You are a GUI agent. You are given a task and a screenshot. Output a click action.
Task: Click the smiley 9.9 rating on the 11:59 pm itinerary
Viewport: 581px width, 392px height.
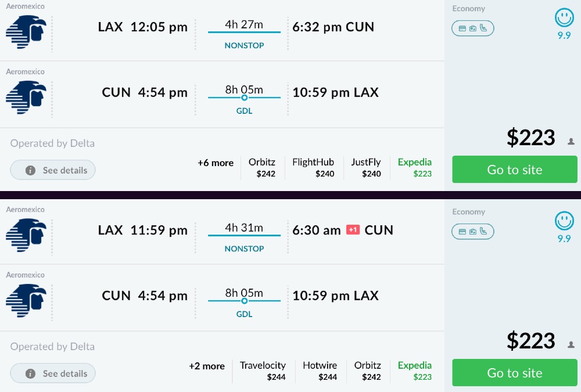tap(564, 221)
